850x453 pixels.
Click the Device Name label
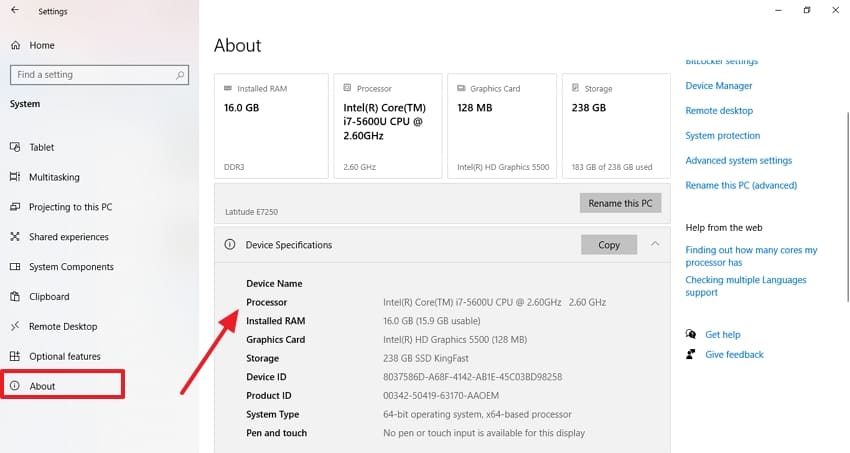tap(274, 283)
